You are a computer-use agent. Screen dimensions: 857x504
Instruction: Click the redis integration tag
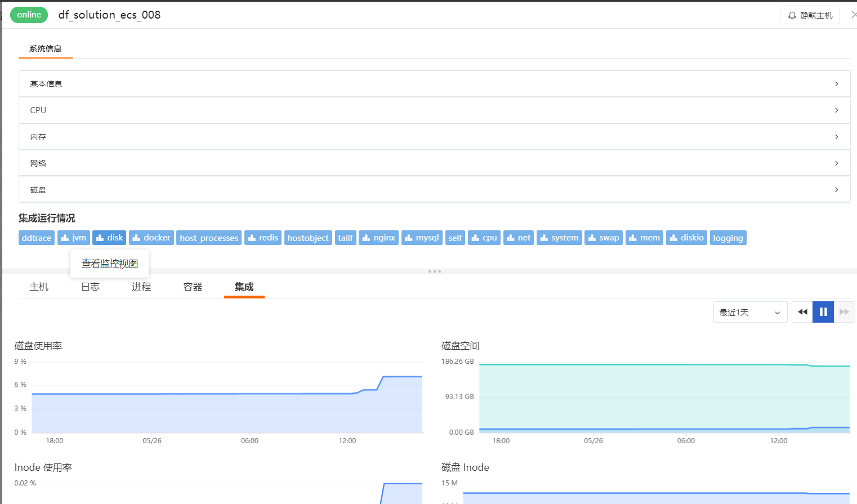263,238
